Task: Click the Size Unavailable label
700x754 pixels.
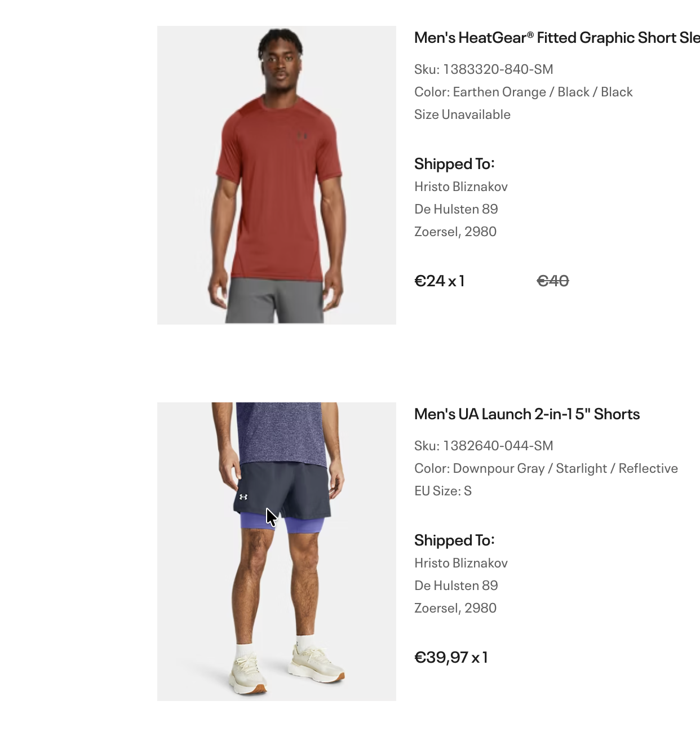Action: (x=462, y=114)
